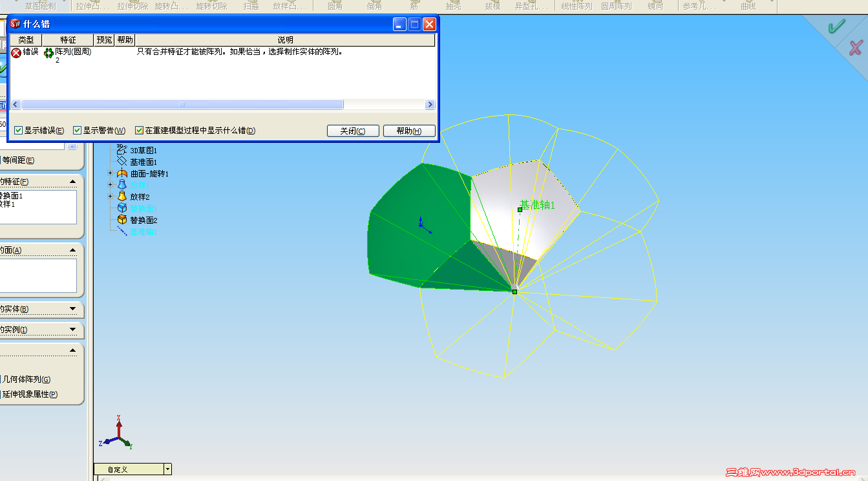Toggle the 等间距 option
The image size is (868, 481).
coord(17,160)
